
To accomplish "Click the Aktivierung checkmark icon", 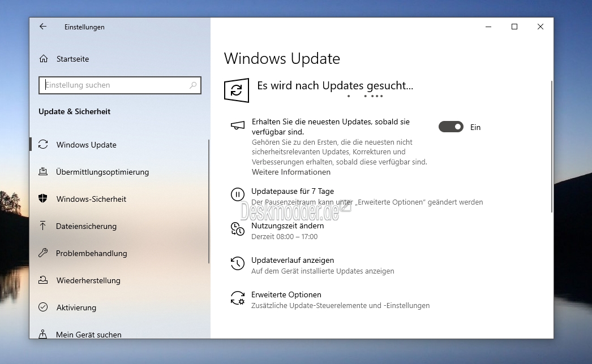I will pyautogui.click(x=43, y=307).
